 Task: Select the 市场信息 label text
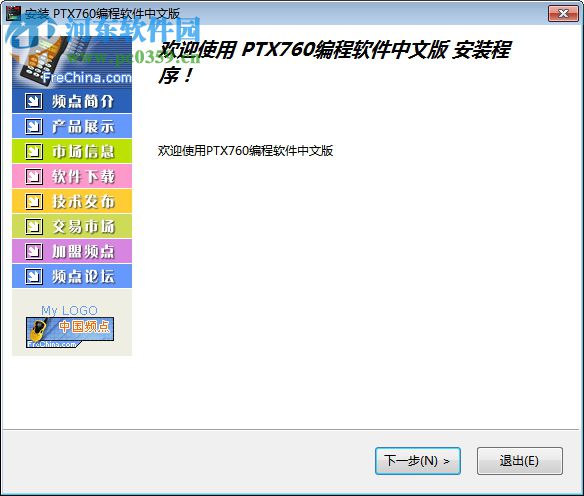(x=83, y=151)
